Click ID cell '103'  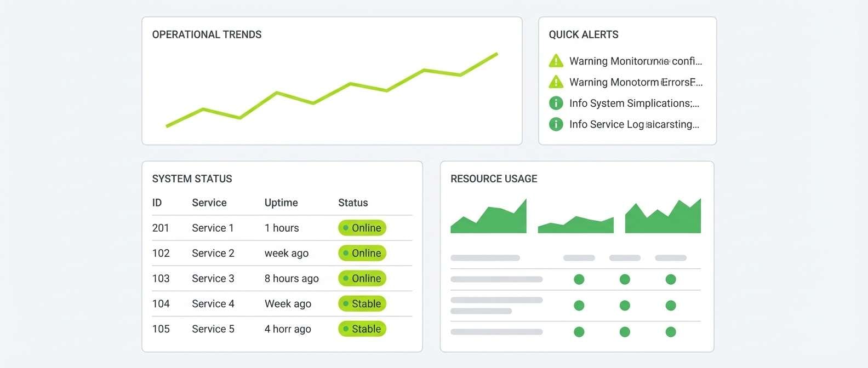161,278
